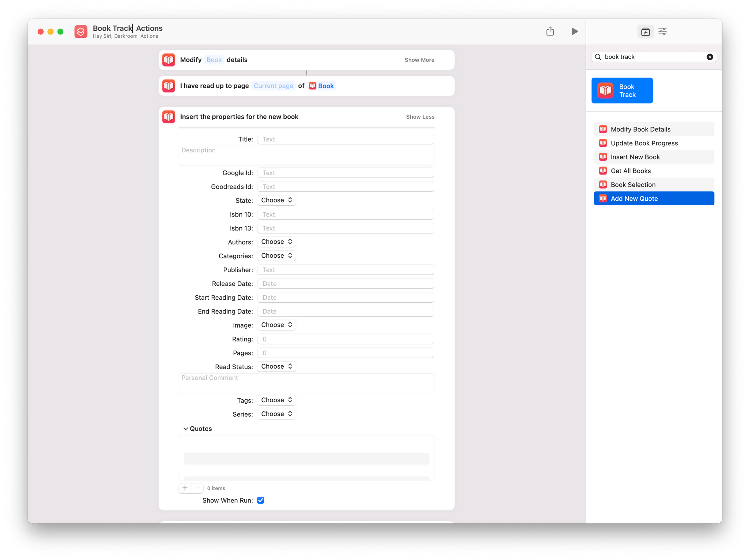Screen dimensions: 750x560
Task: Click Modify Book Details action icon
Action: [604, 129]
